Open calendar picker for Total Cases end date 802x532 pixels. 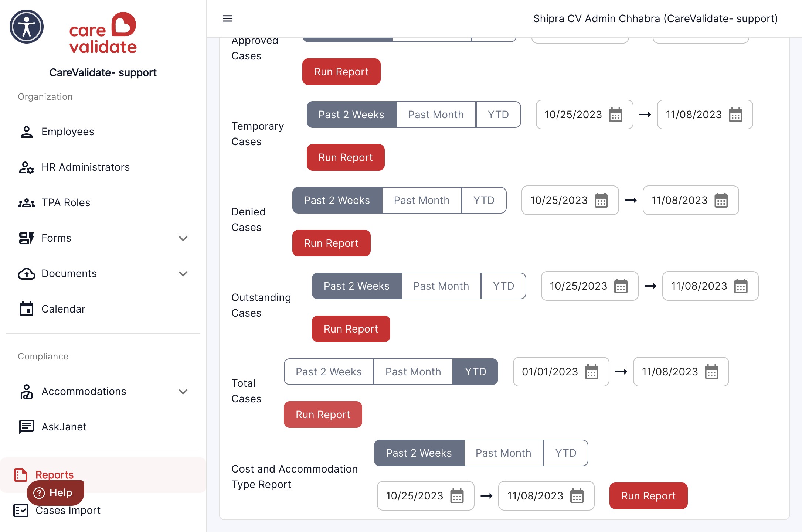click(711, 372)
